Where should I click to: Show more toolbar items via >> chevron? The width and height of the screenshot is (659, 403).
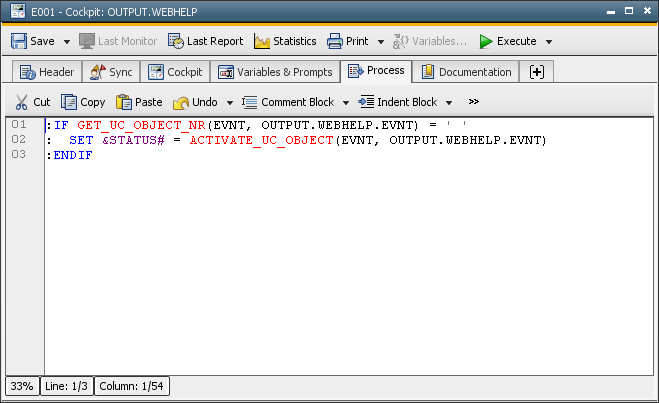(x=474, y=102)
